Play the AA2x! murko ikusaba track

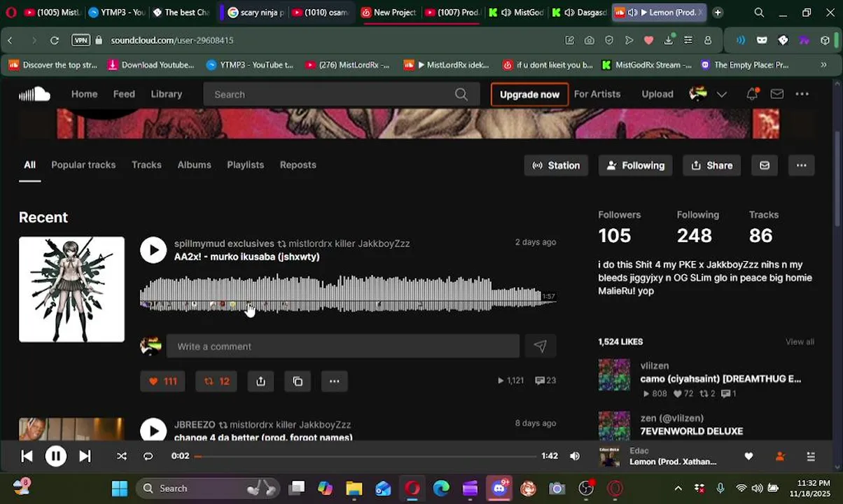pyautogui.click(x=153, y=250)
